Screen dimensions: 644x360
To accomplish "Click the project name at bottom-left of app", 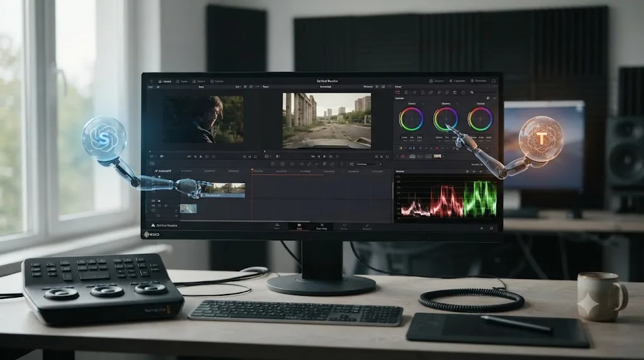I will pos(167,225).
